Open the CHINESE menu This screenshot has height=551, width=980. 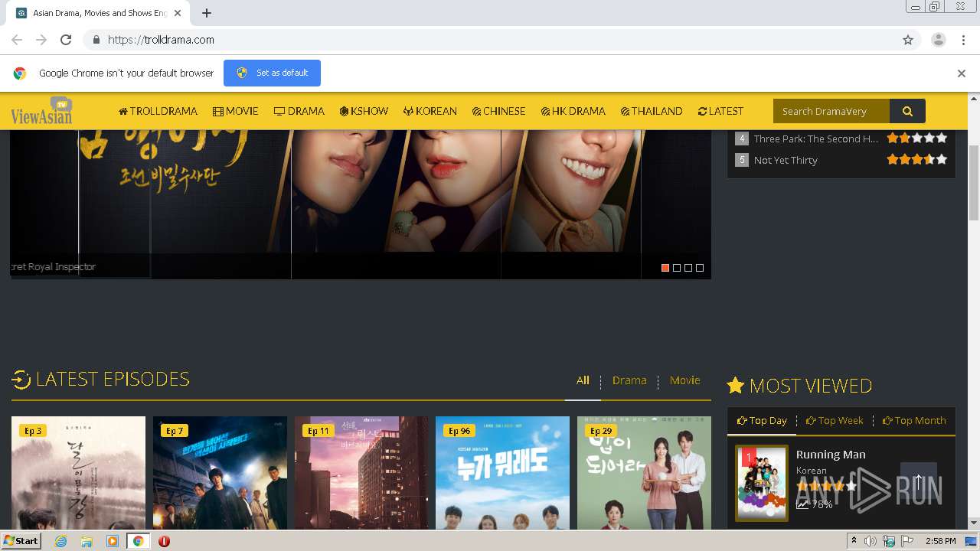[499, 111]
